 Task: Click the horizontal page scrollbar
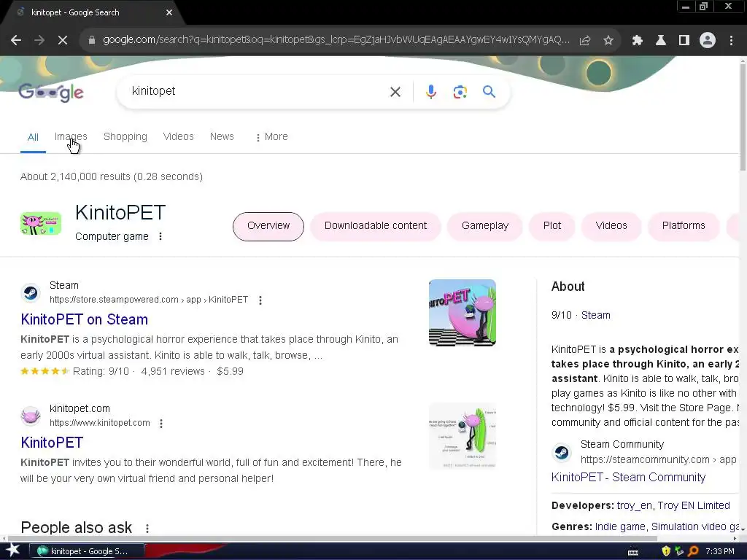coord(331,539)
